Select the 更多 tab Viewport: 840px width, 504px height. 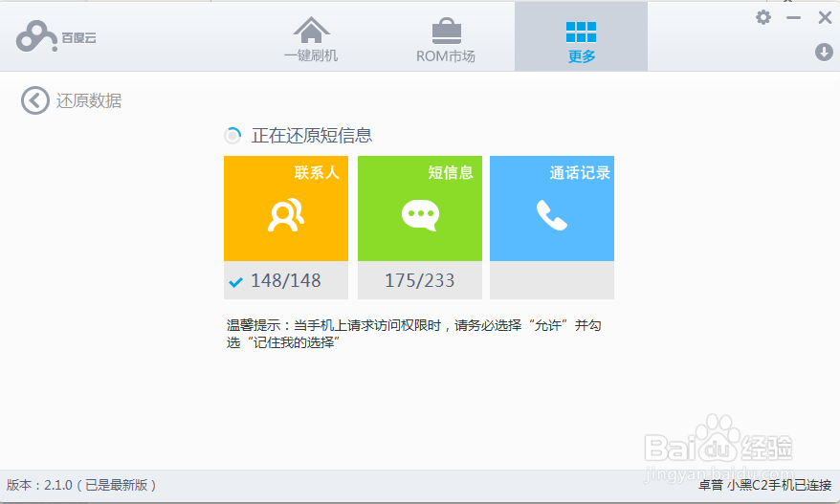coord(582,36)
